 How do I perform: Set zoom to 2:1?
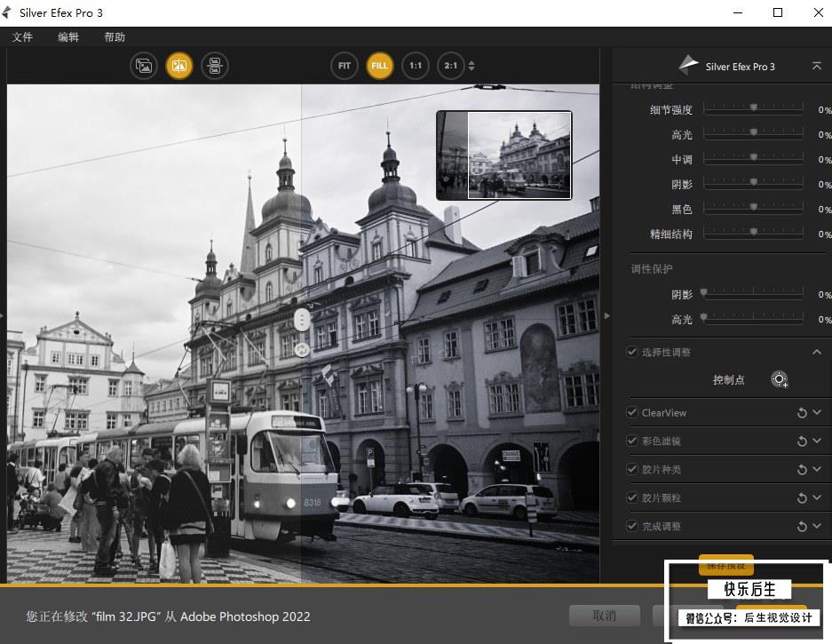(x=450, y=66)
